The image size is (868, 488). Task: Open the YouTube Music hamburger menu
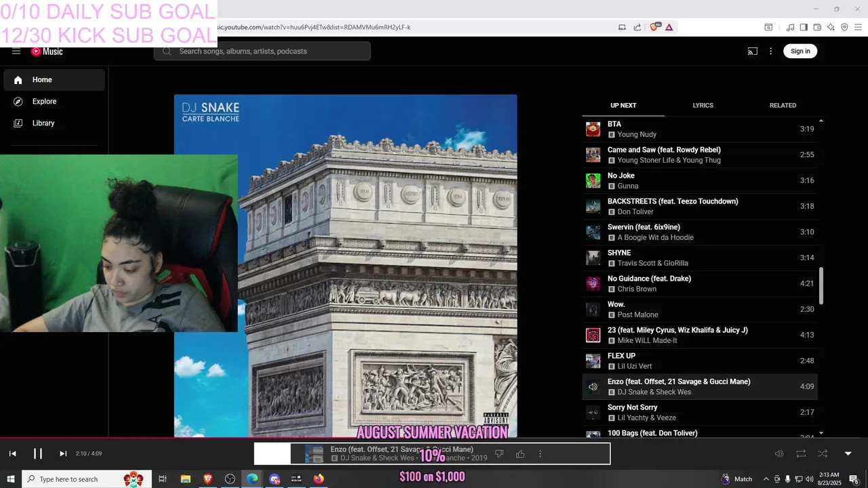coord(16,52)
